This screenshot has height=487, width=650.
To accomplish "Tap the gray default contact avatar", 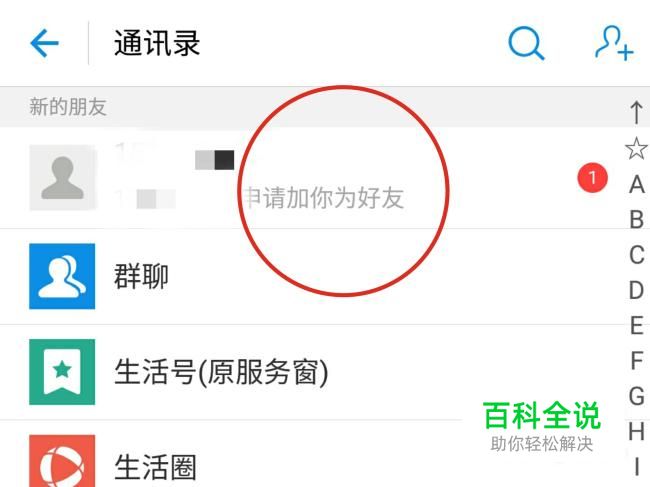I will [x=62, y=177].
